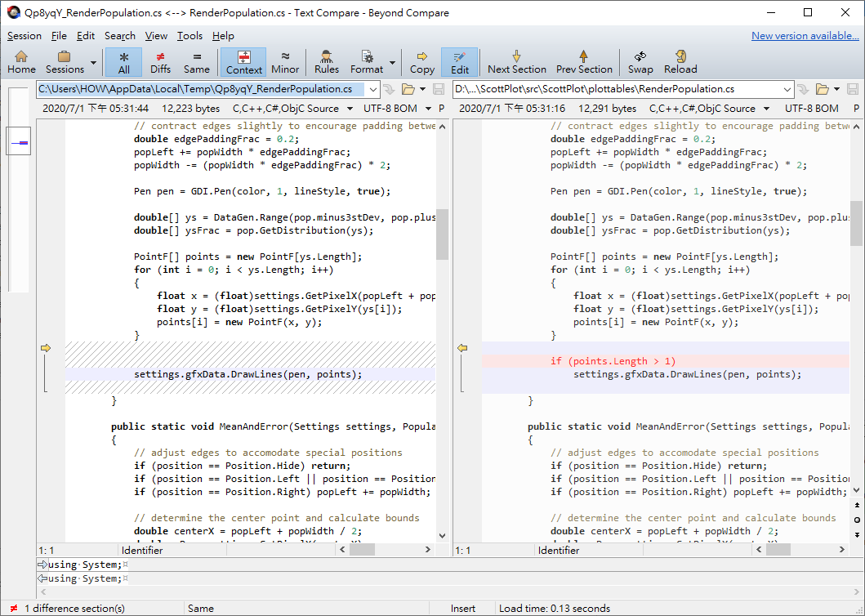The height and width of the screenshot is (616, 865).
Task: Follow the New version available link
Action: pyautogui.click(x=805, y=35)
